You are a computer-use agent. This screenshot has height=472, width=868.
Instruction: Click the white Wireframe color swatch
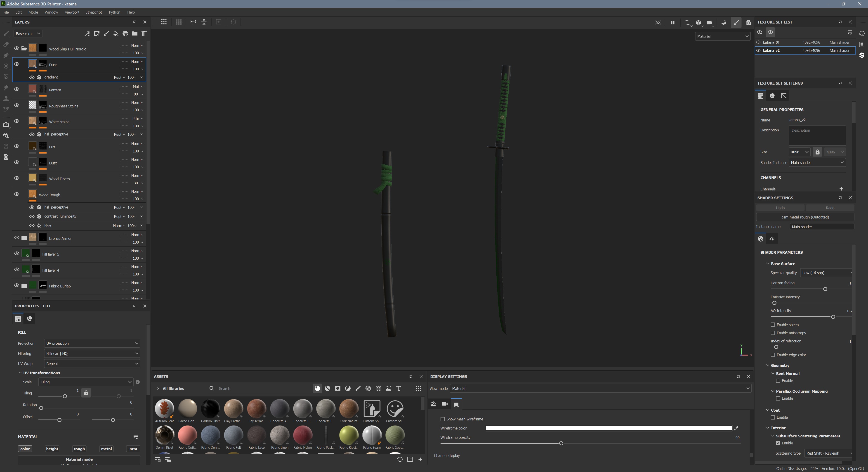[608, 428]
